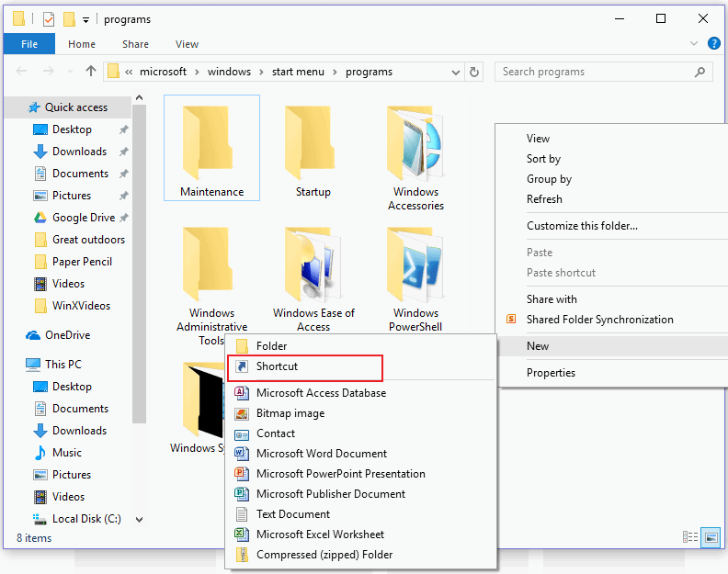Switch to large icons view layout

pyautogui.click(x=711, y=537)
